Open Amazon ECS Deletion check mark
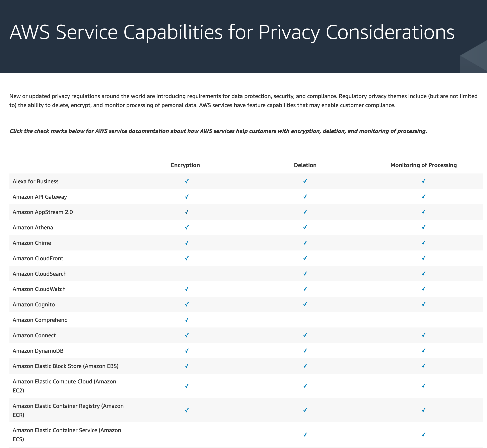The height and width of the screenshot is (448, 487). coord(305,435)
